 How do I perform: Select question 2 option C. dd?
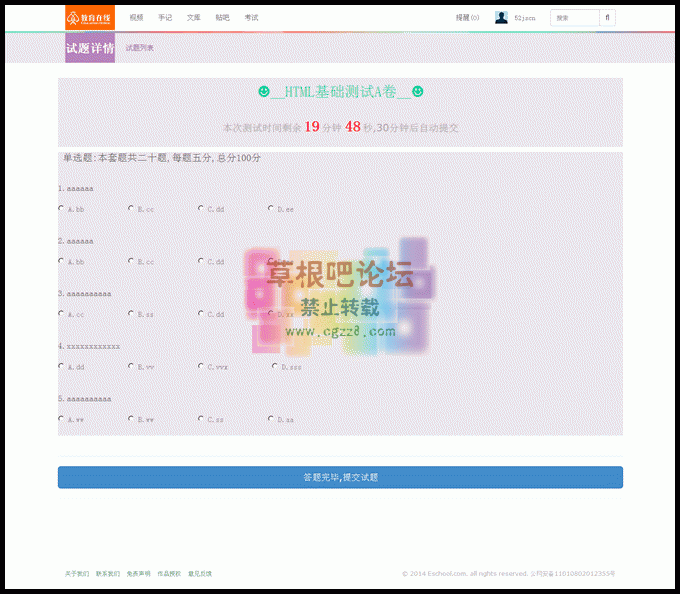(201, 261)
